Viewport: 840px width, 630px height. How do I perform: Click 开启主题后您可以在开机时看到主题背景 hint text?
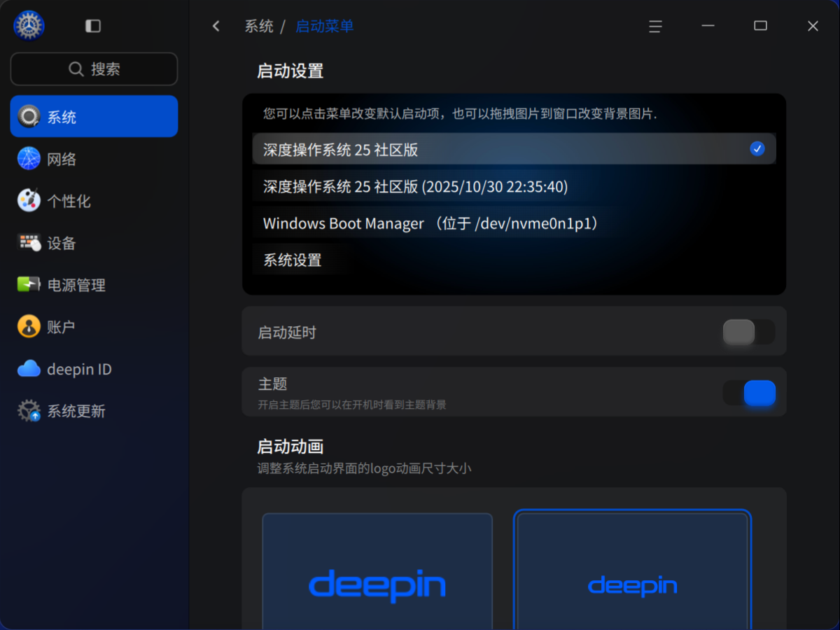pos(352,405)
